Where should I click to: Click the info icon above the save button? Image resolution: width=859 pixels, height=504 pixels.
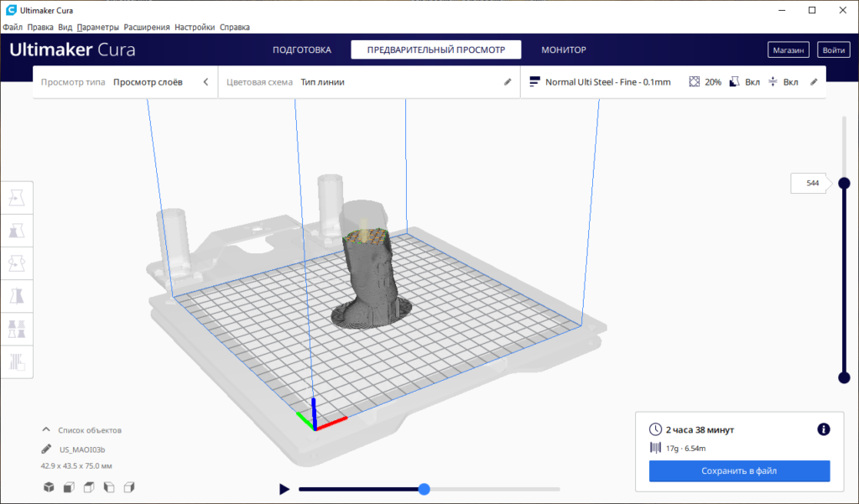(823, 429)
